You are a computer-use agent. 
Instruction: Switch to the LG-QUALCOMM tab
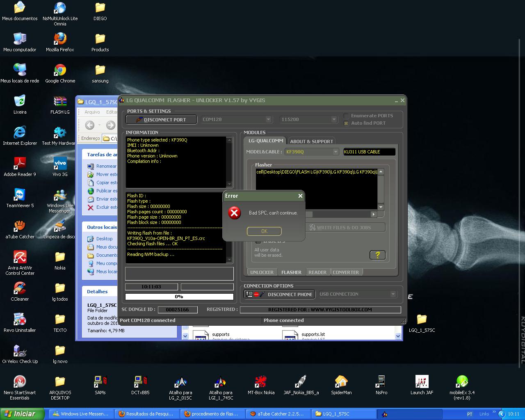point(265,141)
